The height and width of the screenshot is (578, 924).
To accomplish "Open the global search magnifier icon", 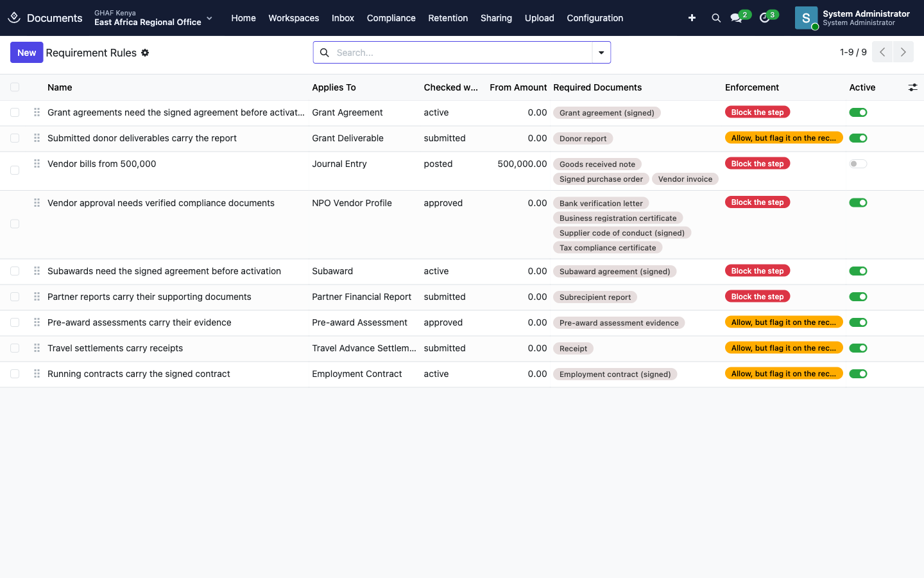I will 716,18.
